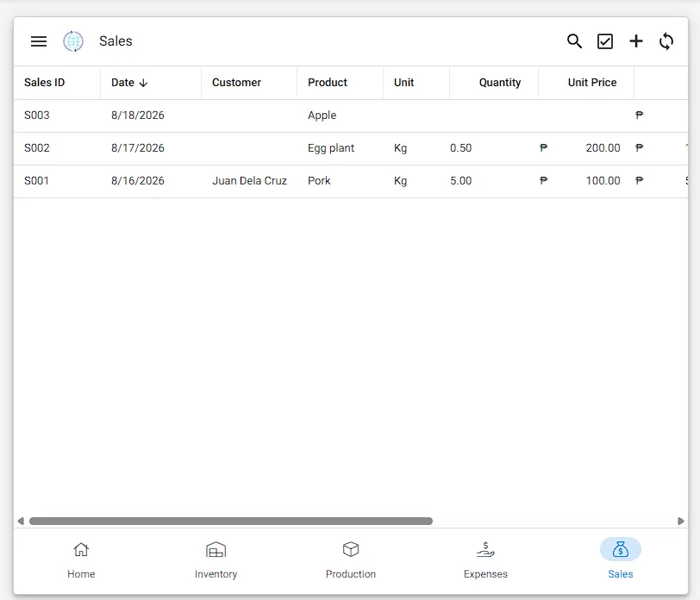
Task: Toggle the multi-select checkbox icon
Action: click(605, 41)
